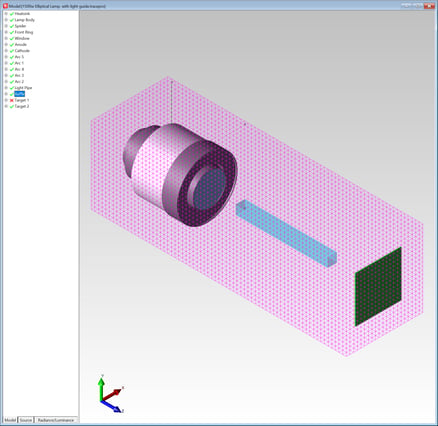The image size is (438, 426).
Task: Select the Arc 2 label in tree
Action: (19, 82)
